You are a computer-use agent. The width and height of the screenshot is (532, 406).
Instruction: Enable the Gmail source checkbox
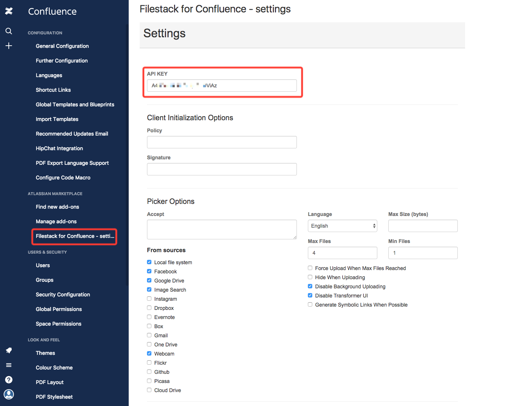149,335
